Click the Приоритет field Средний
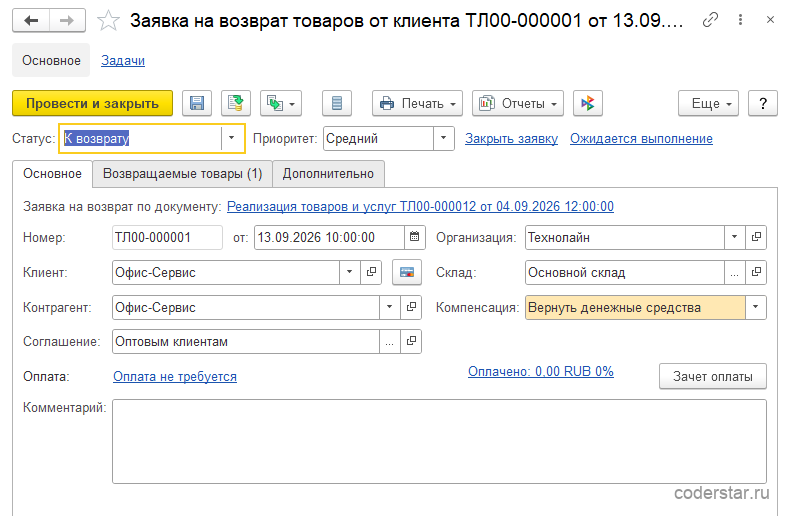The width and height of the screenshot is (794, 516). pyautogui.click(x=379, y=138)
